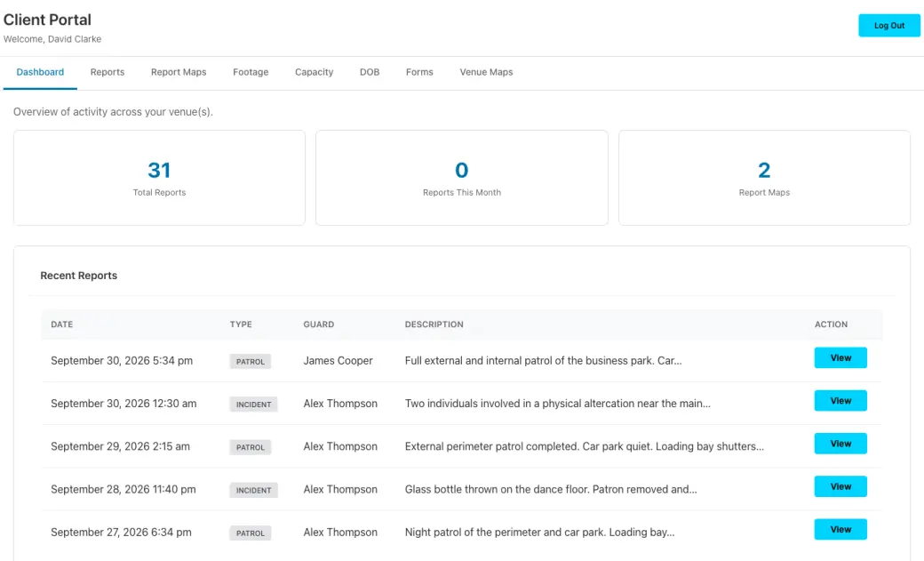
Task: View the September 29 patrol report
Action: pyautogui.click(x=840, y=444)
